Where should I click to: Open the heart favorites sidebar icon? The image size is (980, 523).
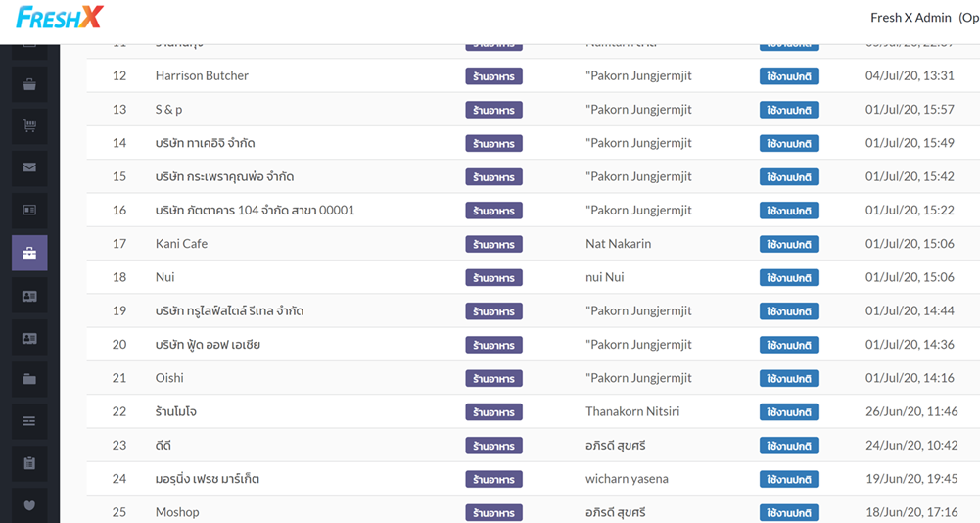pyautogui.click(x=29, y=505)
